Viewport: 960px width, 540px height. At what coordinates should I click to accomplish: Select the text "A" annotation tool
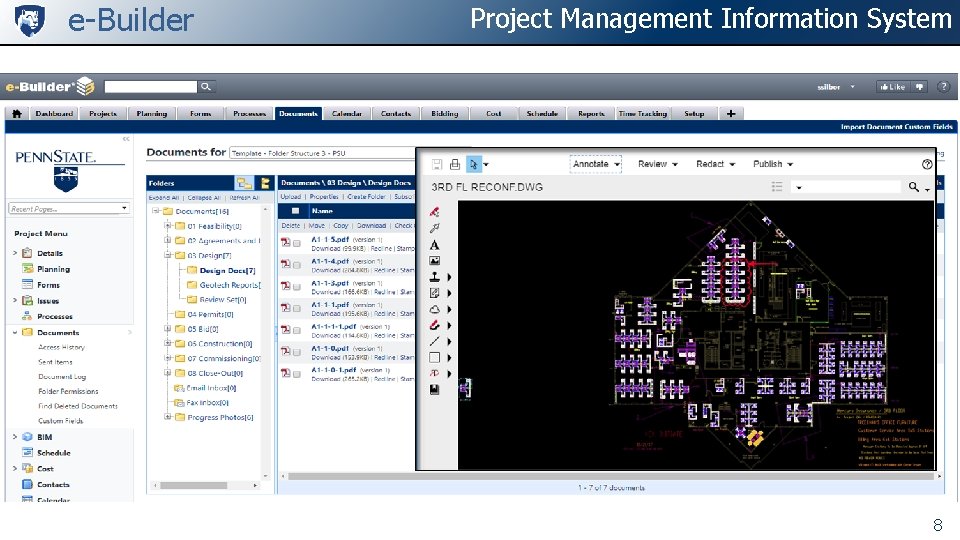[x=435, y=245]
